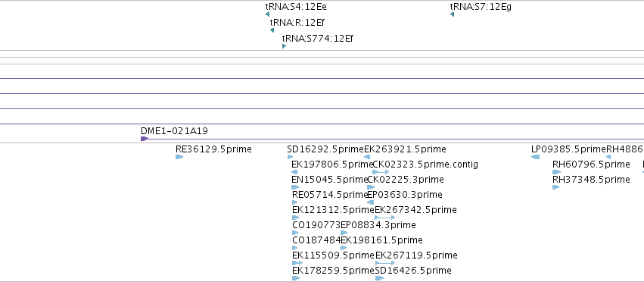Select the SD16292.5prime feature glyph

click(291, 157)
